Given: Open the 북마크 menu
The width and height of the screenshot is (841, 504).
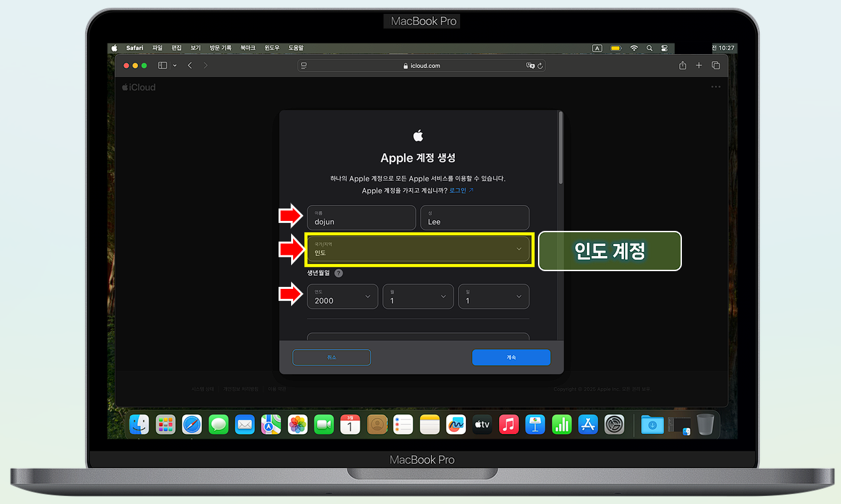Looking at the screenshot, I should pos(248,48).
